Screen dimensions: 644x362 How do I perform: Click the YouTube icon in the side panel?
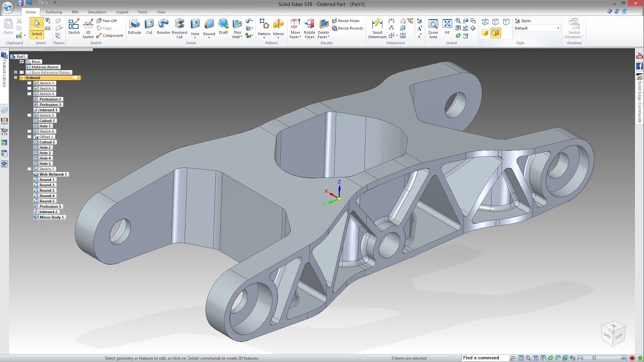tap(639, 55)
